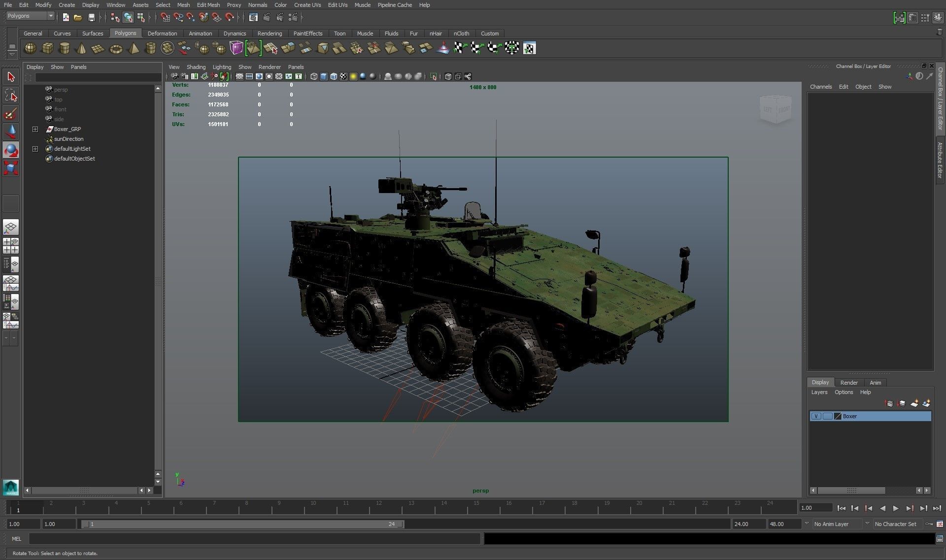Enable snap to grids magnet icon
The width and height of the screenshot is (946, 560).
(166, 18)
